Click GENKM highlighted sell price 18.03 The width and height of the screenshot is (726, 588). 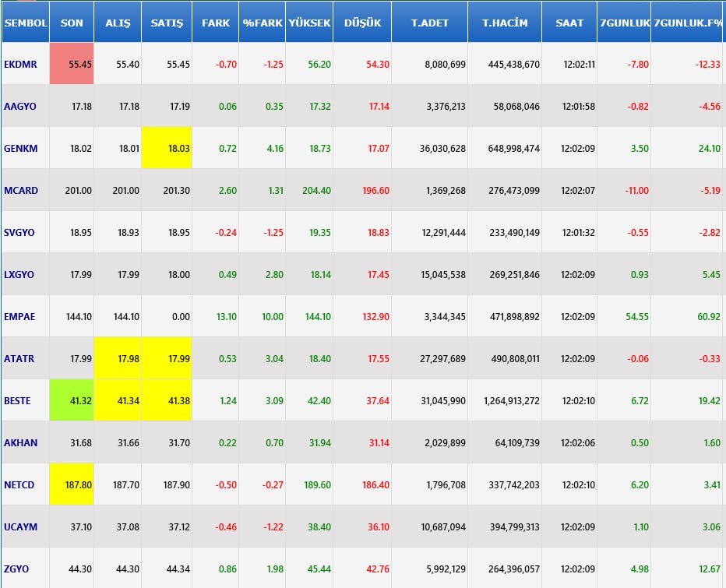coord(167,148)
